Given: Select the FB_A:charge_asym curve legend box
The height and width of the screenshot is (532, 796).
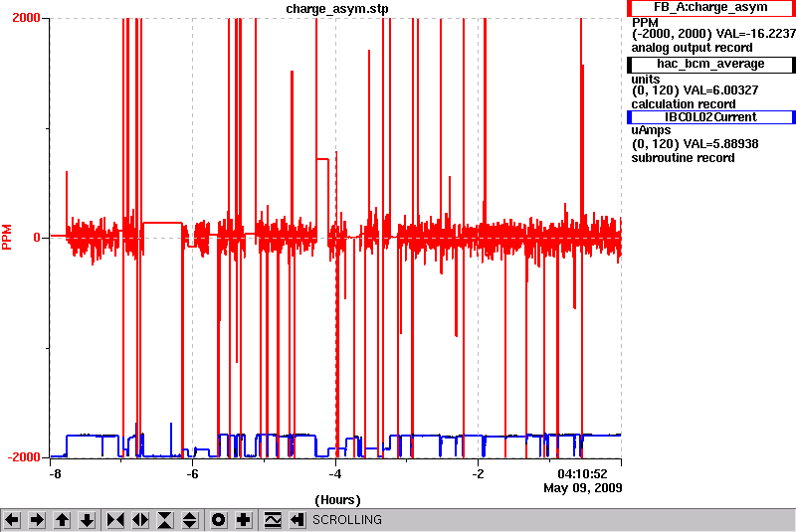Looking at the screenshot, I should click(710, 8).
